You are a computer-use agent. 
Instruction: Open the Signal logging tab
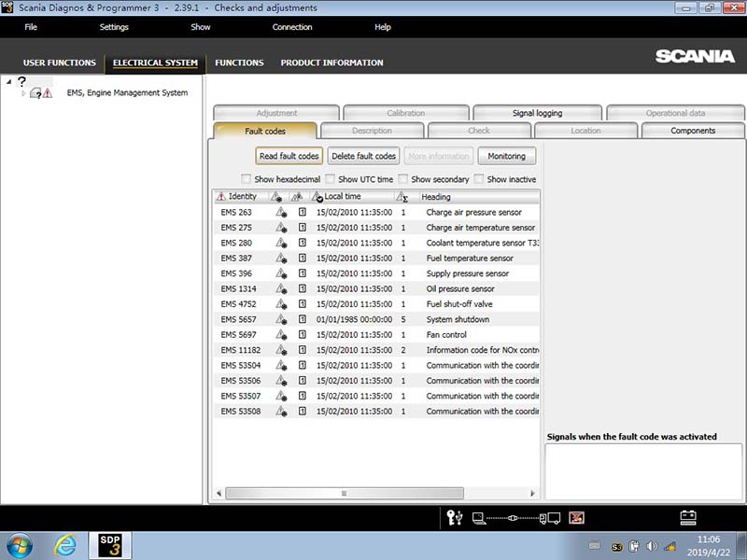click(x=538, y=113)
